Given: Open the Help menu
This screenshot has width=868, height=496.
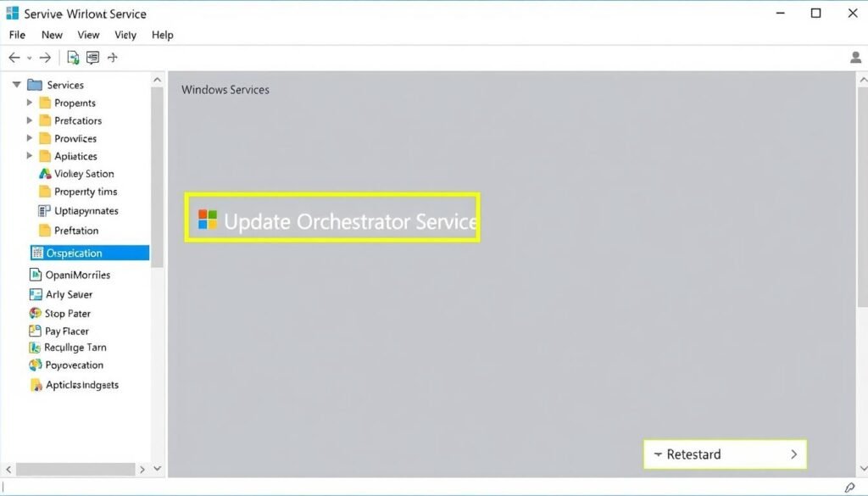Looking at the screenshot, I should point(162,35).
